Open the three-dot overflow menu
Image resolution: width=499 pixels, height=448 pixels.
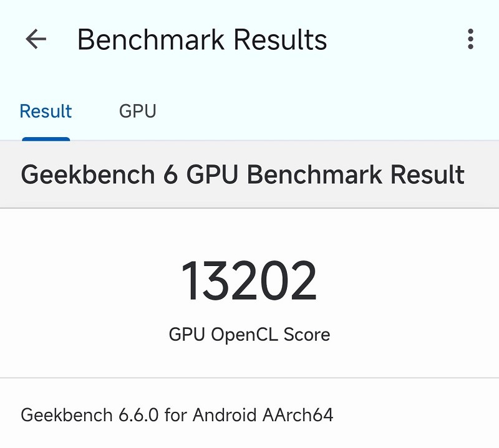(470, 40)
